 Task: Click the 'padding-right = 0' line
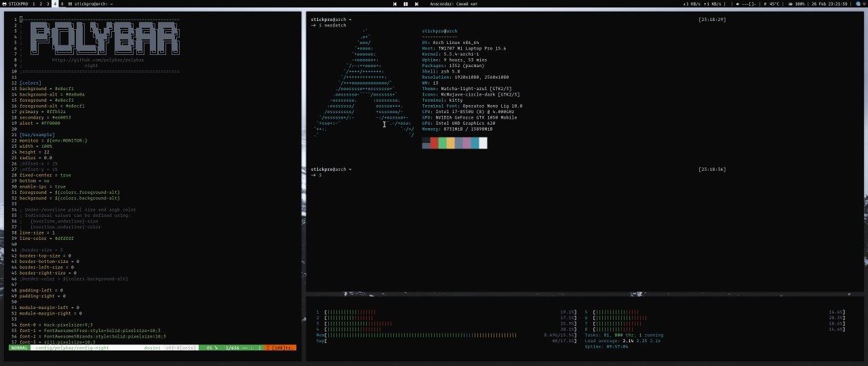pyautogui.click(x=43, y=296)
